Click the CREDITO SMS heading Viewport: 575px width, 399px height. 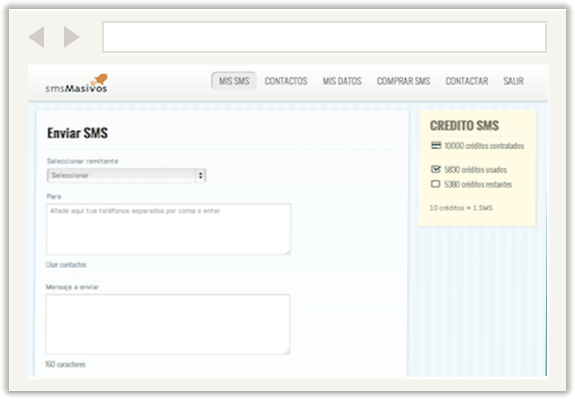coord(464,126)
